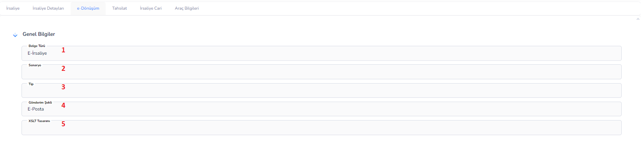Select the e-Dönüşüm tab

pos(88,8)
